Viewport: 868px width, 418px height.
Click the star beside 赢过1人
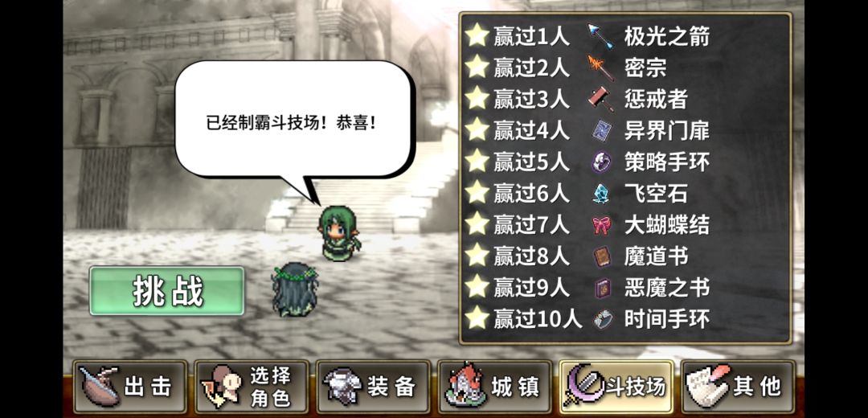click(476, 36)
